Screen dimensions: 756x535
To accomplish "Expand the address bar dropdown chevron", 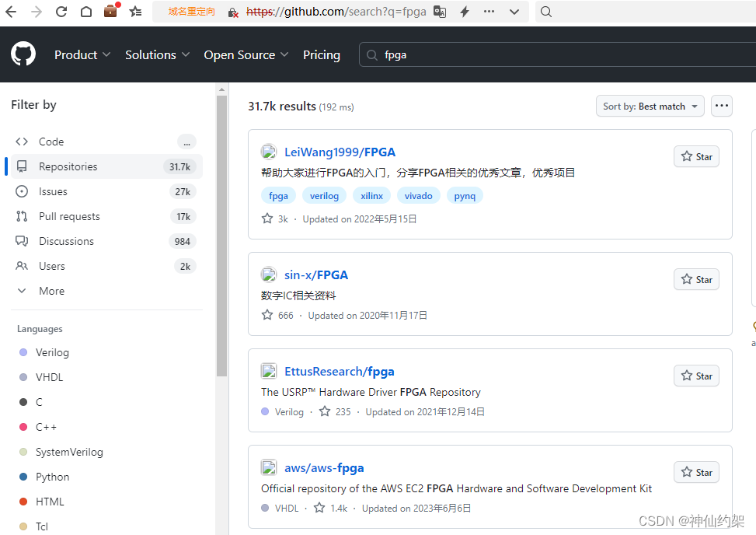I will pos(514,12).
